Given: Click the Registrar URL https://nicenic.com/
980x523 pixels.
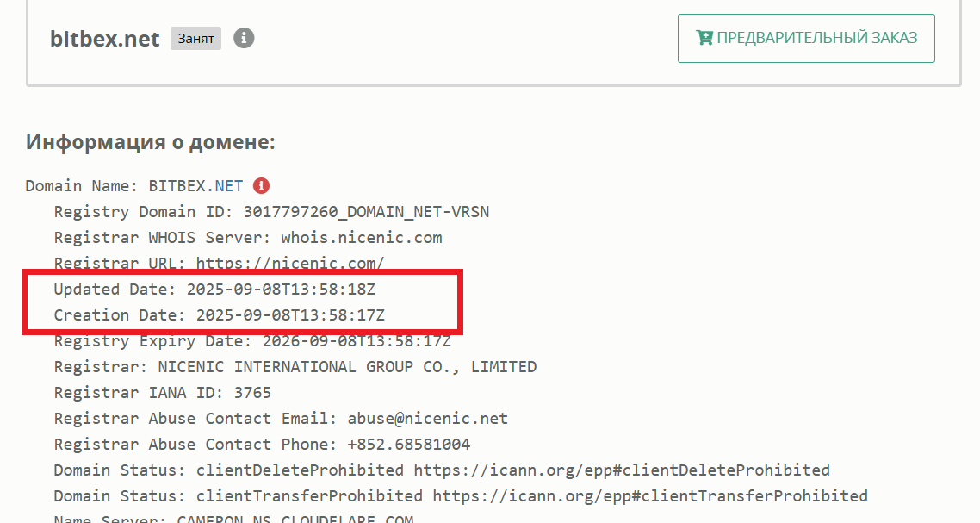Looking at the screenshot, I should (x=290, y=264).
